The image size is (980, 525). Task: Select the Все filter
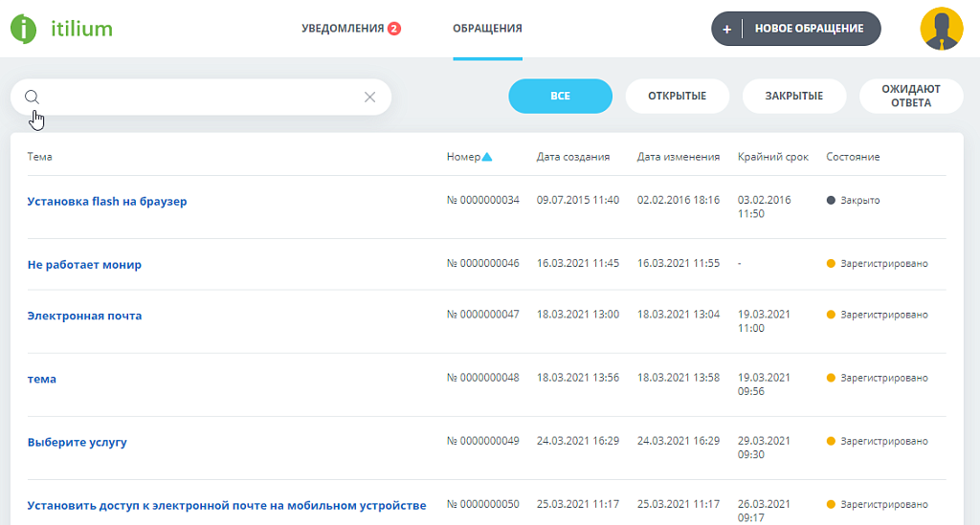pyautogui.click(x=560, y=97)
